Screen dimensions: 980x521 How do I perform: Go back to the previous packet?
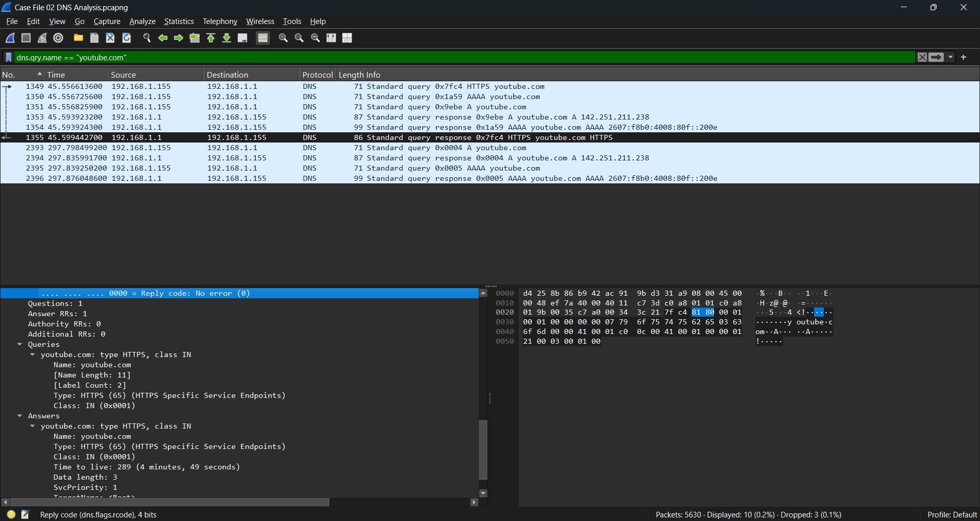(x=163, y=38)
